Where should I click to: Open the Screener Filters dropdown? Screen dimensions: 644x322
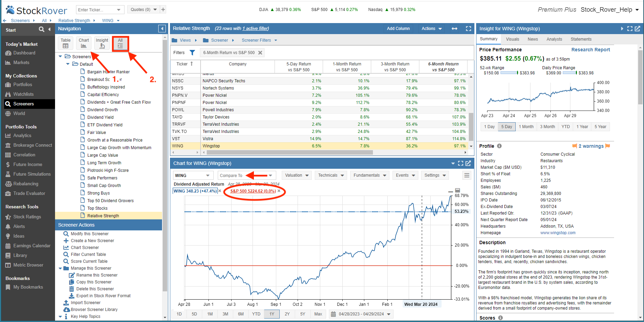(259, 40)
